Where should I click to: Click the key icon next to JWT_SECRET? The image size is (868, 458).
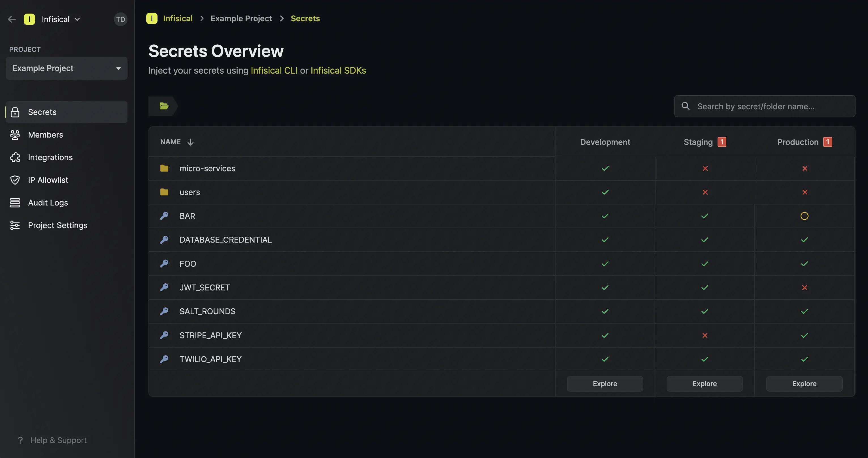(165, 287)
